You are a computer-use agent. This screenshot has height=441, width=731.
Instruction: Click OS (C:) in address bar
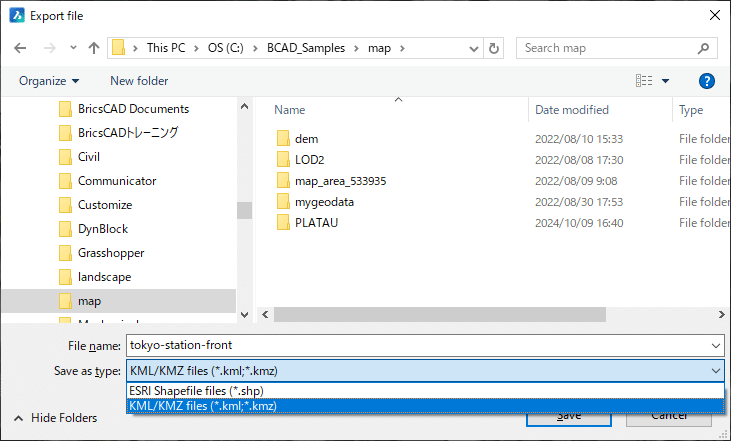point(226,48)
